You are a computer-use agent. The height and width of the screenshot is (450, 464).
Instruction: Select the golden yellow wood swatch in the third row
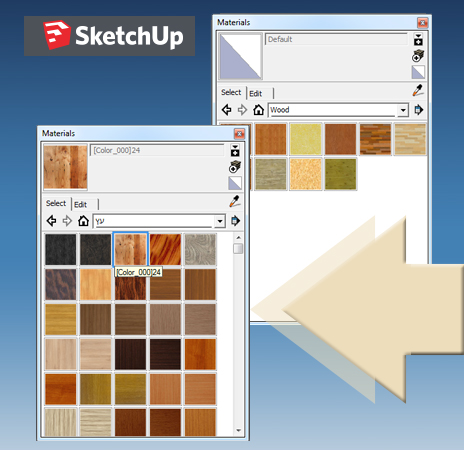pyautogui.click(x=61, y=319)
